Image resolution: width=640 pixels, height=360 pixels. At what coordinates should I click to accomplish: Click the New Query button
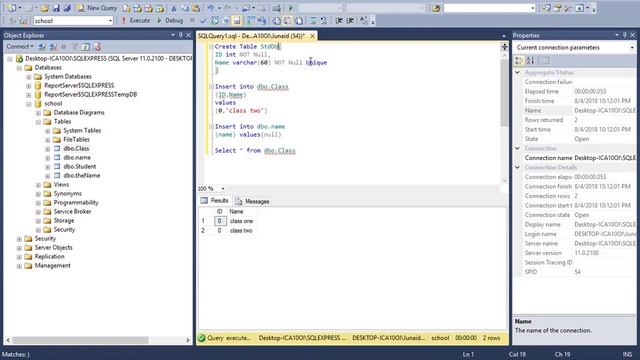coord(97,8)
